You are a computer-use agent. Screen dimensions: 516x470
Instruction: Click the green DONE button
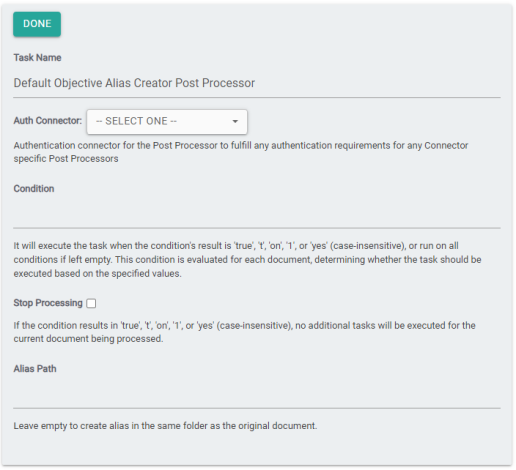click(x=37, y=24)
